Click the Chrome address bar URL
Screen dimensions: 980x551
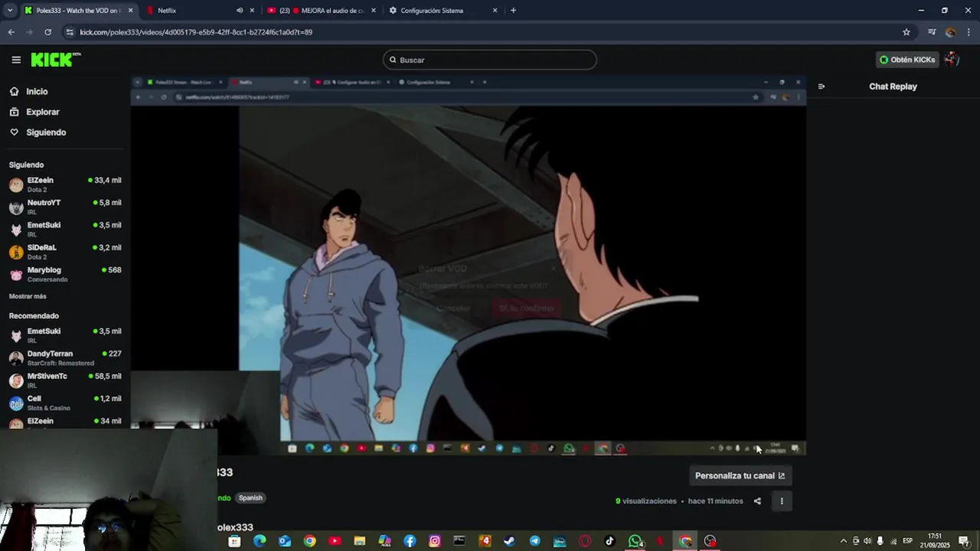click(196, 32)
